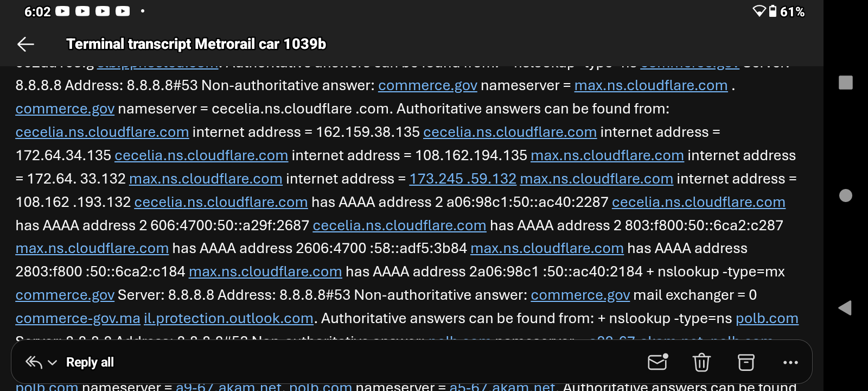Mark the email unread with the envelope icon
Image resolution: width=868 pixels, height=391 pixels.
[658, 362]
